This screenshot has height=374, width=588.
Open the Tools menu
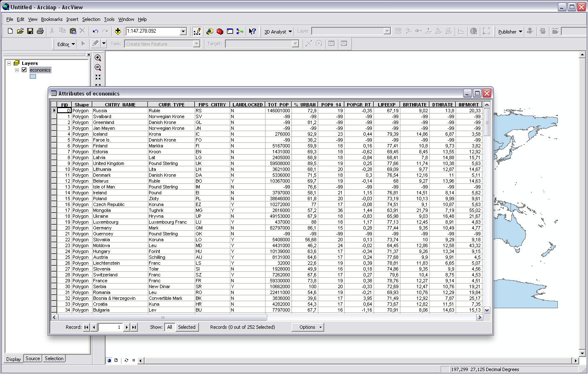109,19
